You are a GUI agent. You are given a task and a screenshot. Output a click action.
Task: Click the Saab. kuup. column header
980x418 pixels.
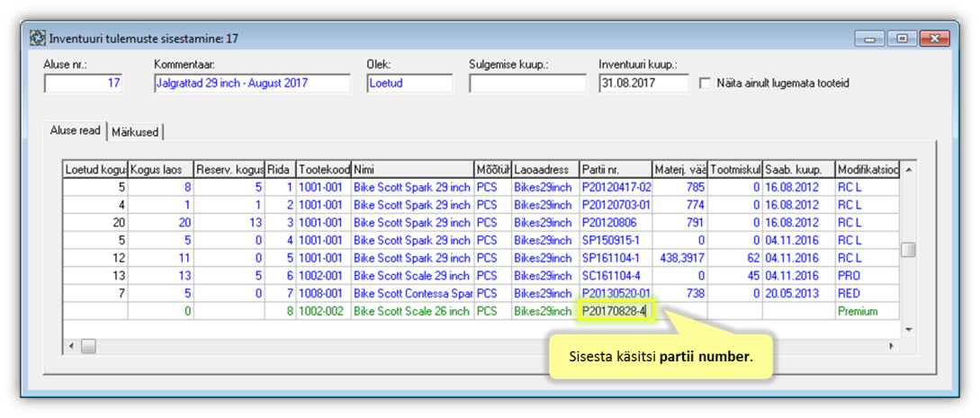799,169
